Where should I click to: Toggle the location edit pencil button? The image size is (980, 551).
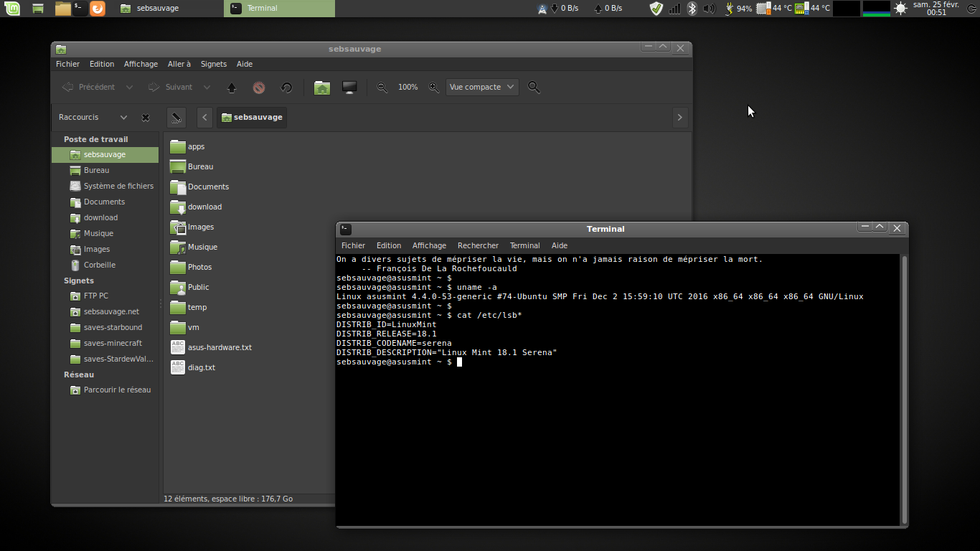coord(176,118)
